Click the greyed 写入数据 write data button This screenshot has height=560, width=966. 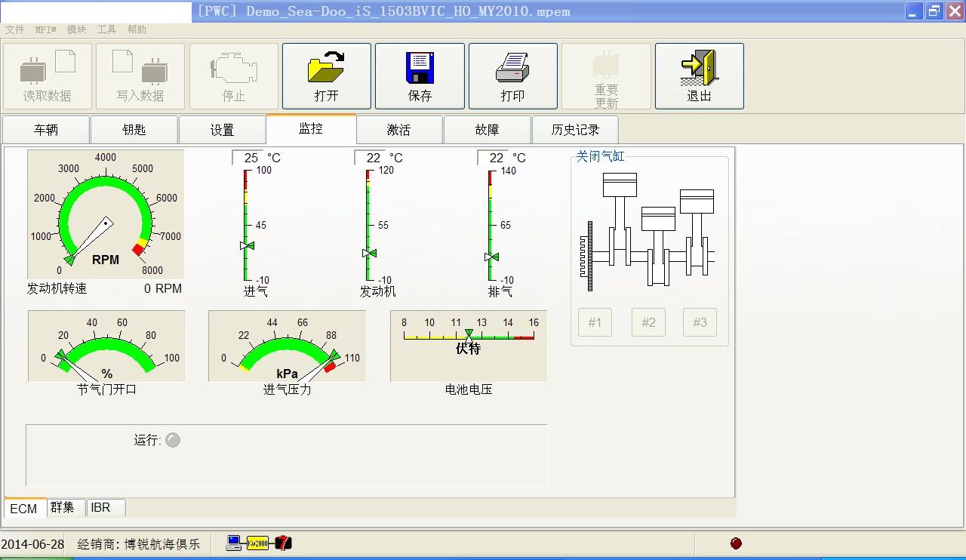(140, 76)
